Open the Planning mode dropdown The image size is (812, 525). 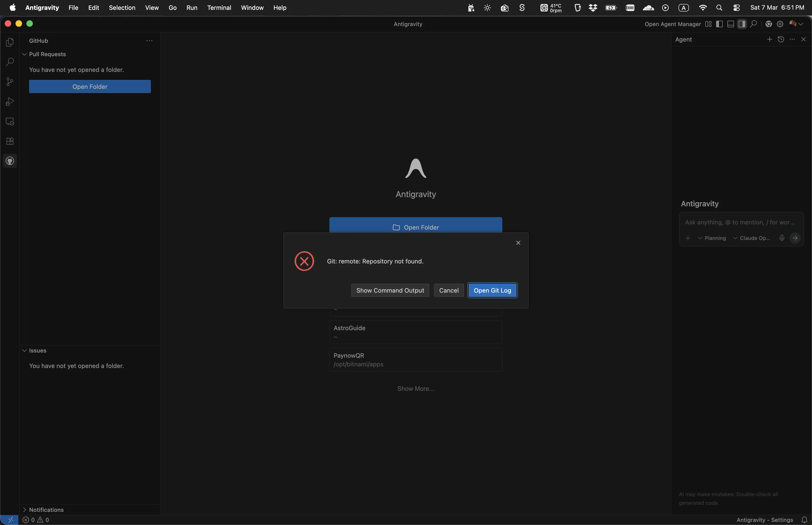712,238
